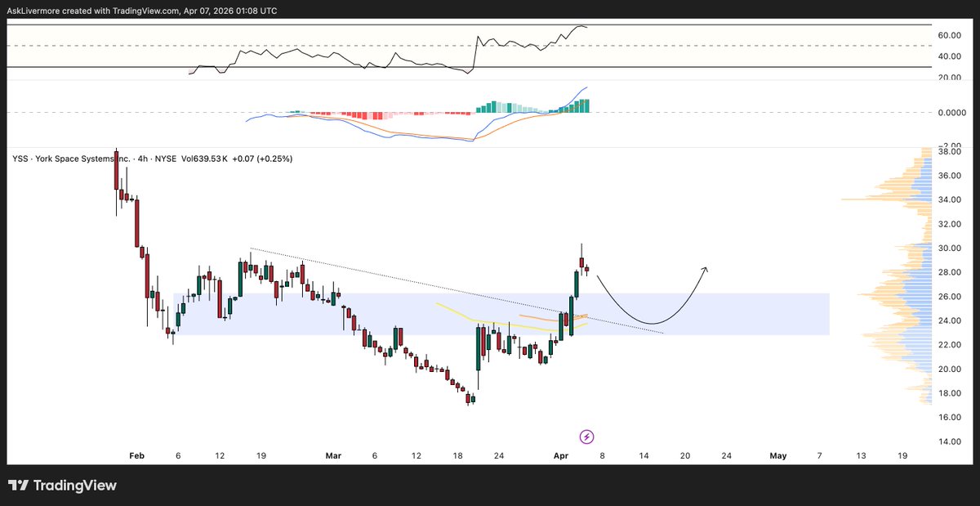The image size is (980, 506).
Task: Click the 22.00 price axis label
Action: point(948,345)
